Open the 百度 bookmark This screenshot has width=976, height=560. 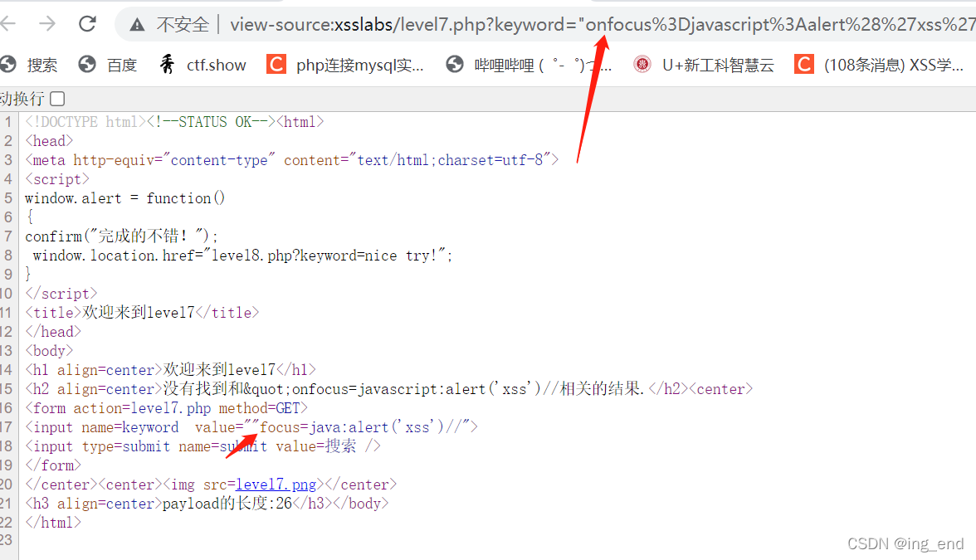pyautogui.click(x=108, y=65)
